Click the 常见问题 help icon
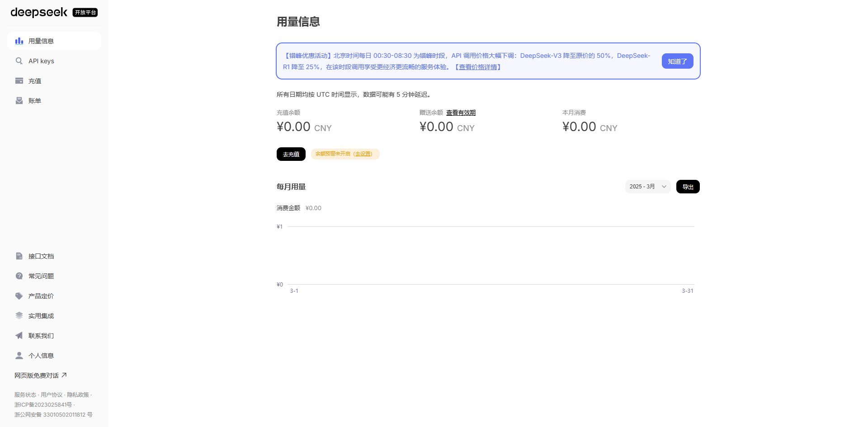 [19, 276]
